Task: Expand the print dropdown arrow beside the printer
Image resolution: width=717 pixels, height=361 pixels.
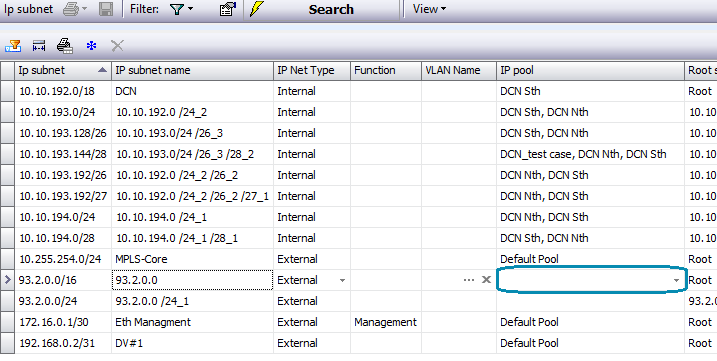Action: point(85,9)
